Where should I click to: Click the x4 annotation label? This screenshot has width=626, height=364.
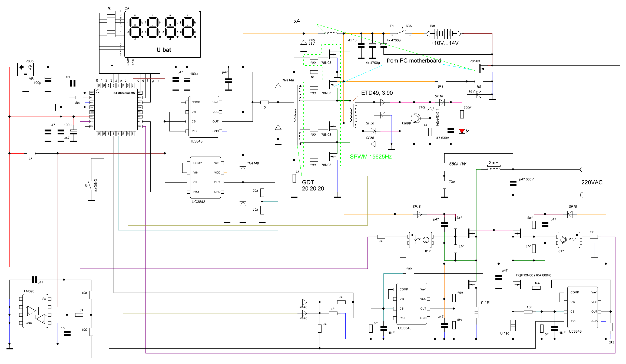coord(297,21)
